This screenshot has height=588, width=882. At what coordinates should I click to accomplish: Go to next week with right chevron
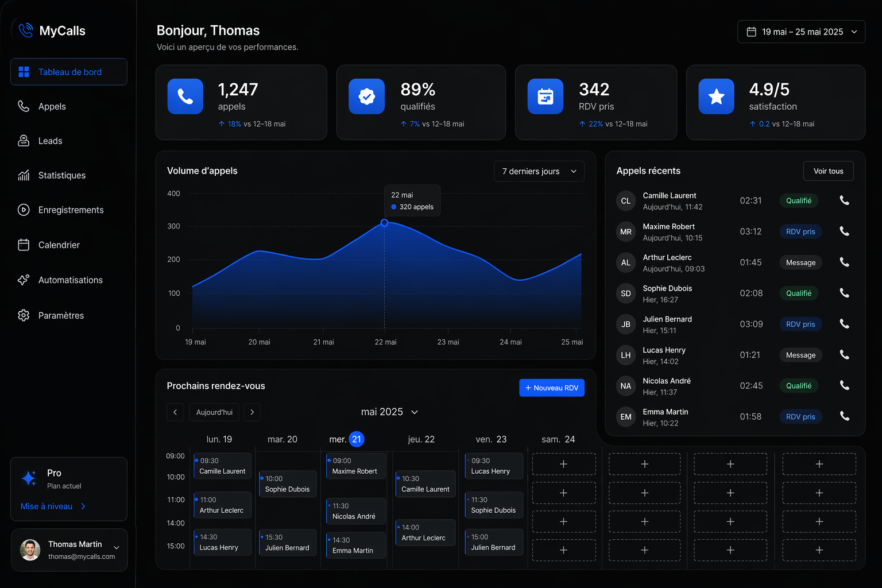(x=252, y=412)
